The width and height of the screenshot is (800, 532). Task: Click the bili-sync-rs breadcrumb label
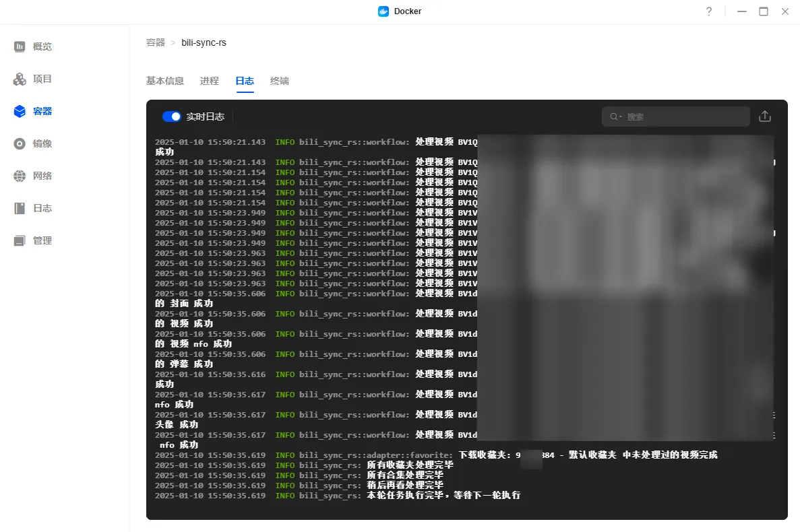point(204,42)
